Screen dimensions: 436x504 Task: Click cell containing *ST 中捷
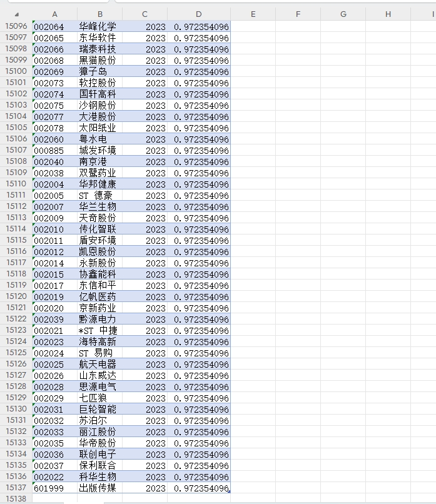(99, 330)
